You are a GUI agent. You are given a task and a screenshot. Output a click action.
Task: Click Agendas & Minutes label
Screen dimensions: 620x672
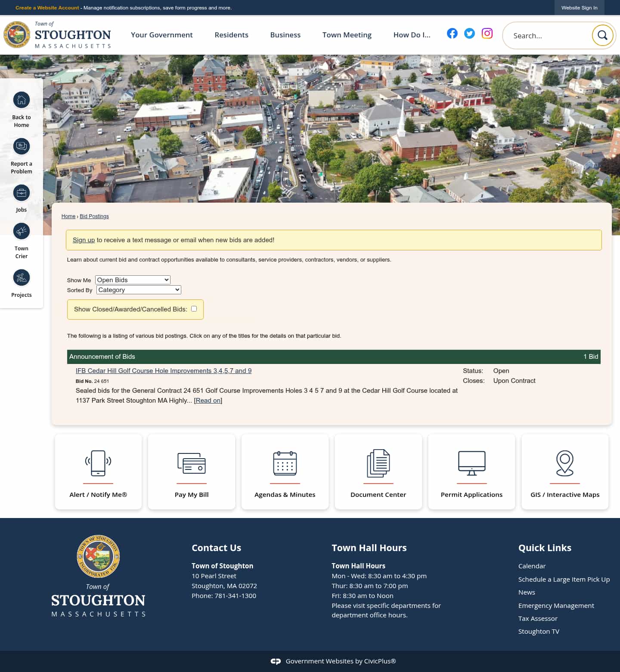(285, 495)
